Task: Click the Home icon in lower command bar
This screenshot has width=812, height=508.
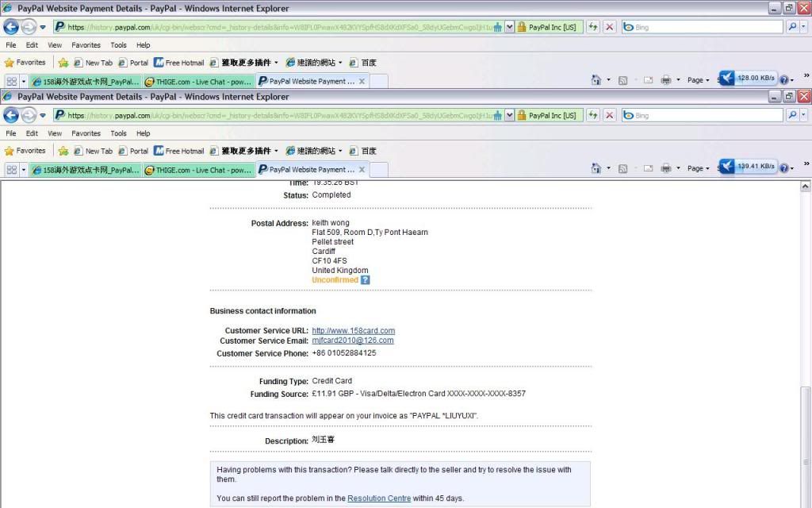Action: [596, 168]
